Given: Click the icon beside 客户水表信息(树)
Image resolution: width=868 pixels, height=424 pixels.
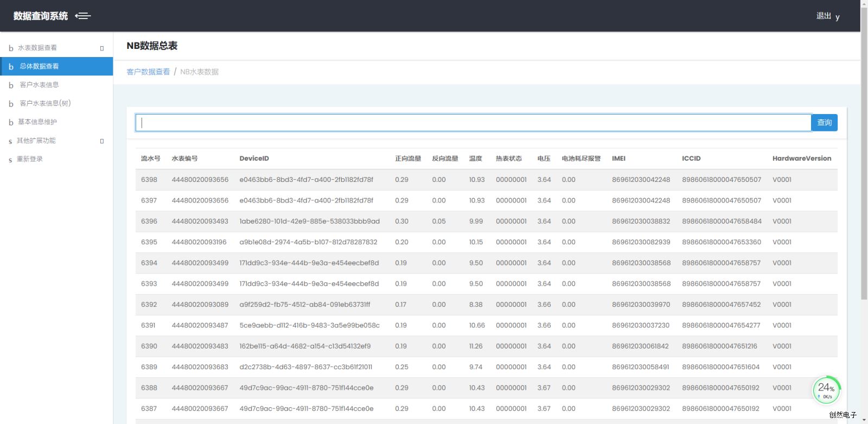Looking at the screenshot, I should pos(11,104).
